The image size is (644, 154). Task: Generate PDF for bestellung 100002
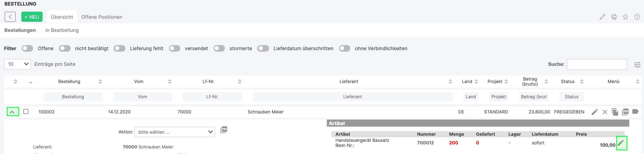pyautogui.click(x=625, y=112)
